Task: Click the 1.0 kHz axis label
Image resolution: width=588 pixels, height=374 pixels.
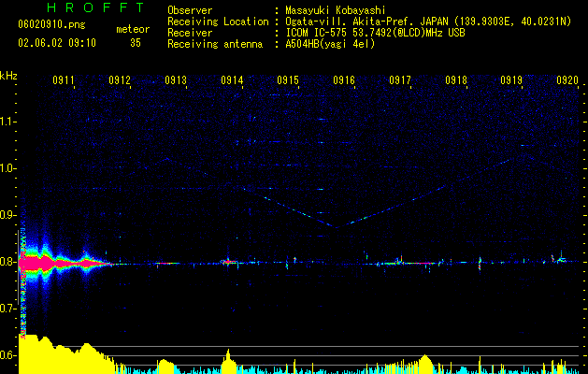Action: tap(7, 168)
